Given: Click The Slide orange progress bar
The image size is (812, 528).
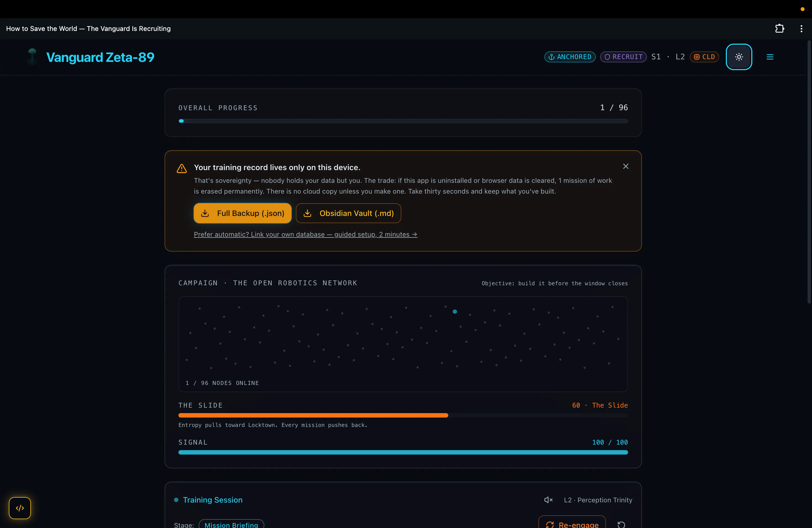Looking at the screenshot, I should [403, 415].
